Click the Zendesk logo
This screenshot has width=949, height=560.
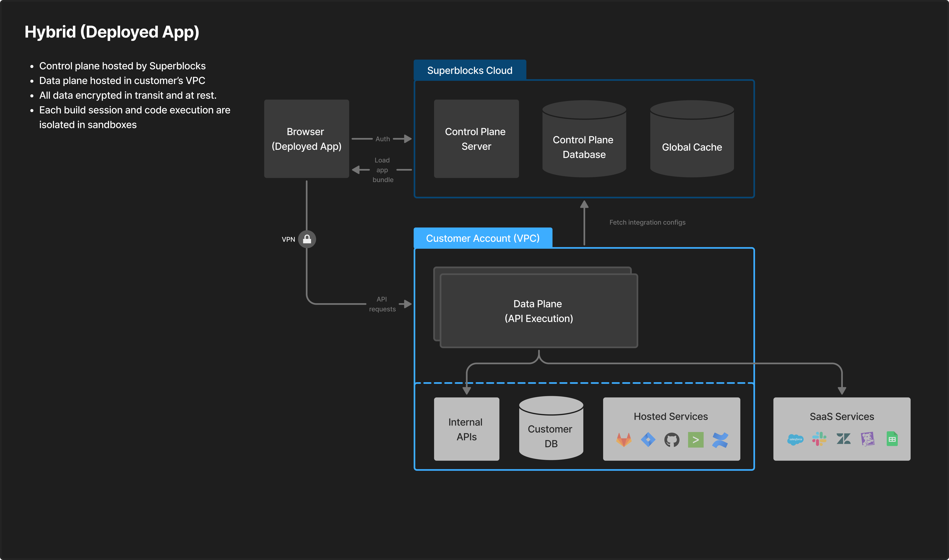tap(843, 439)
